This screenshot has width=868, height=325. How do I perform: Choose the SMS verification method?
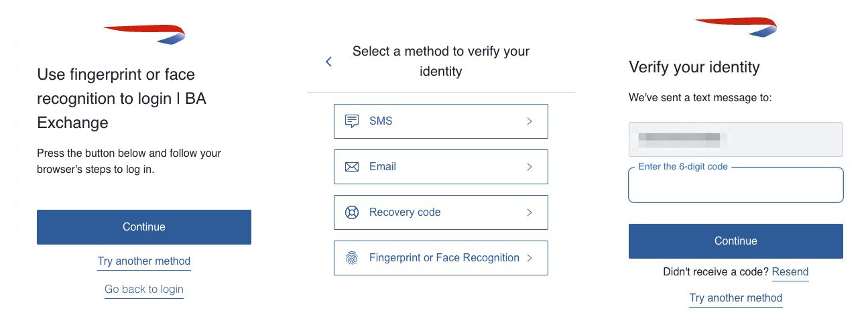coord(440,121)
